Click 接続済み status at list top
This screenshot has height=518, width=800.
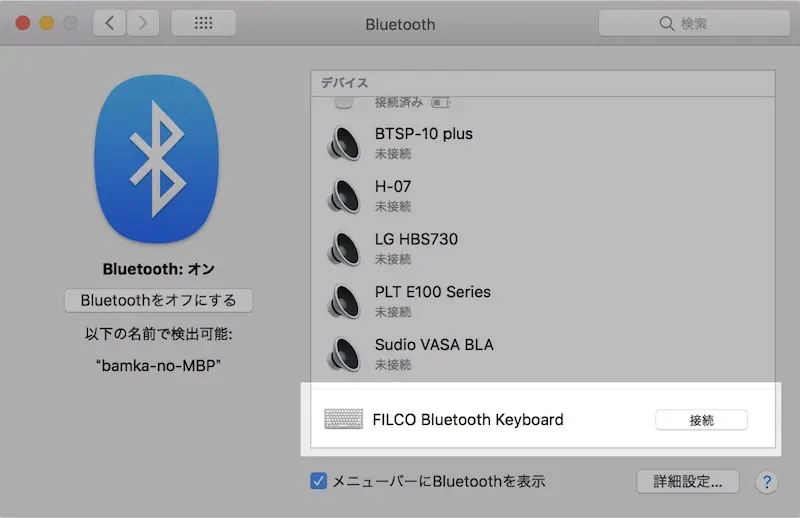point(399,103)
